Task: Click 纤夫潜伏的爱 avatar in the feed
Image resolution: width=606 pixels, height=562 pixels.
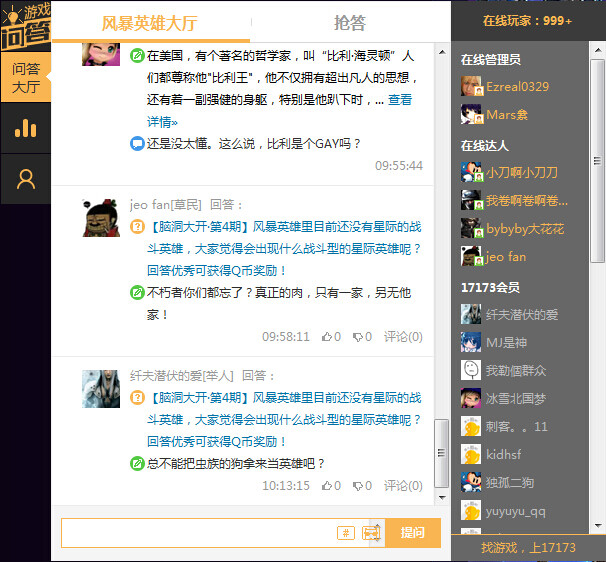Action: pyautogui.click(x=101, y=388)
